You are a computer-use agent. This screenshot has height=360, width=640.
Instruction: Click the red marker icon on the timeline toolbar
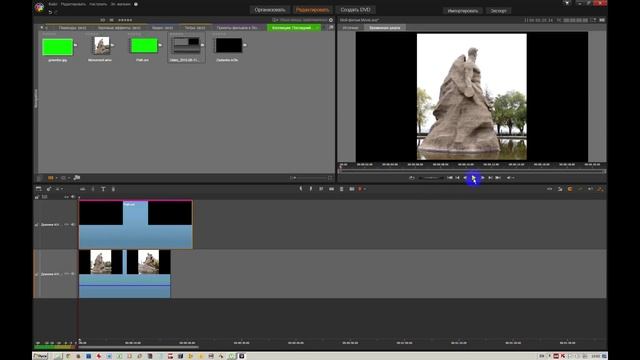[x=360, y=189]
